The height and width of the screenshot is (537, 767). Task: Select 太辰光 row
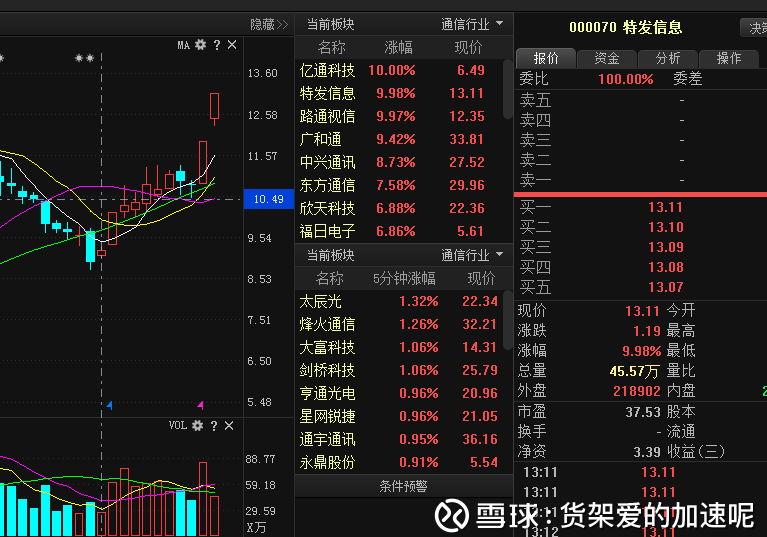pos(399,301)
